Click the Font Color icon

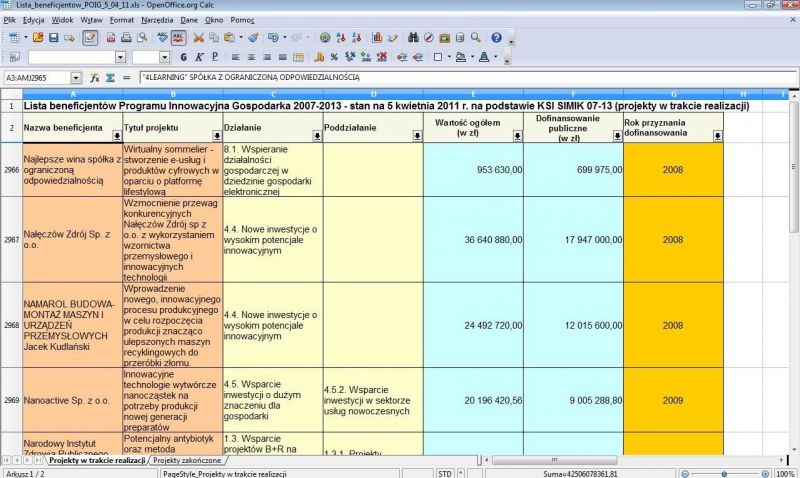(x=484, y=57)
